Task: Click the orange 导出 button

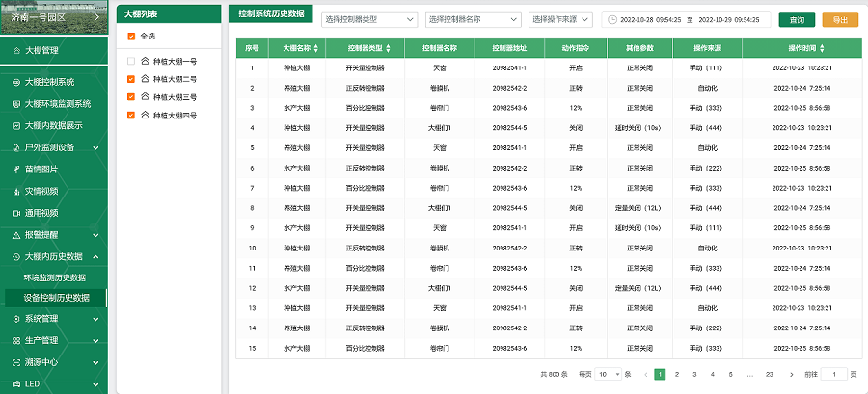Action: click(x=840, y=19)
